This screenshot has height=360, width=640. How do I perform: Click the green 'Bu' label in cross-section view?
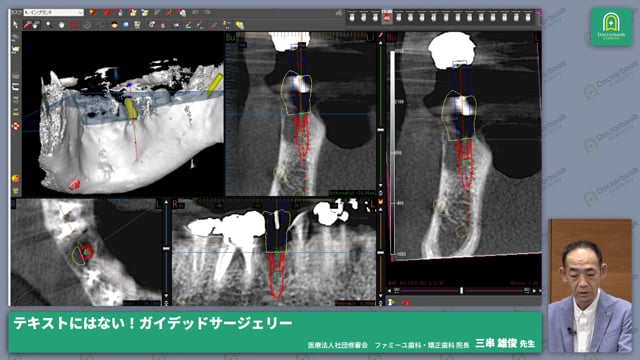pyautogui.click(x=231, y=38)
